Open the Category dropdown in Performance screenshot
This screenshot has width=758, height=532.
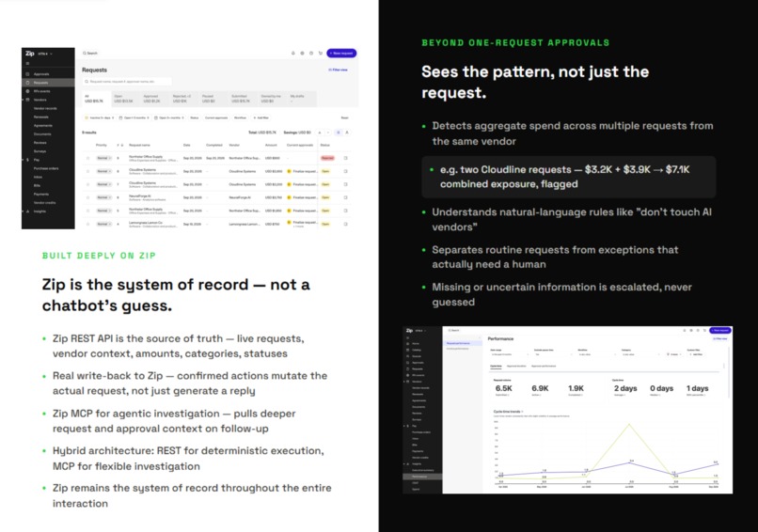[x=640, y=354]
